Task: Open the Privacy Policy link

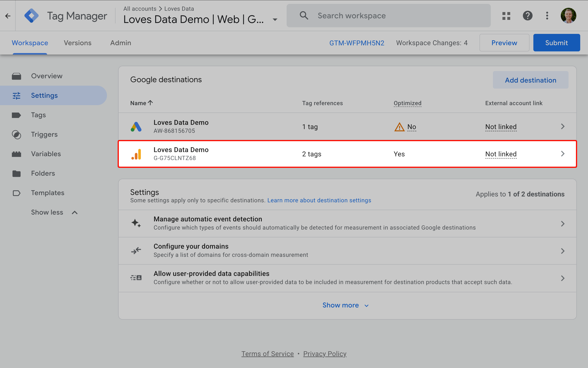Action: coord(325,354)
